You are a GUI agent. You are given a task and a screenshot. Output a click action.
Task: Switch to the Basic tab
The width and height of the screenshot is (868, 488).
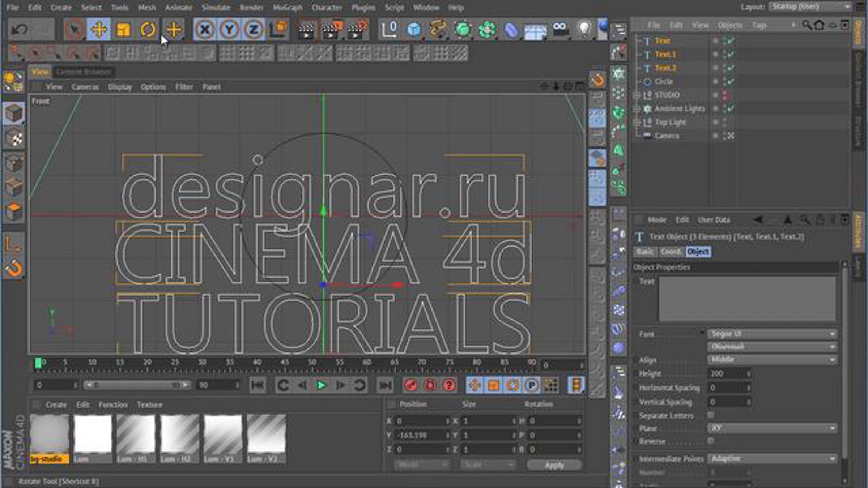pos(645,252)
